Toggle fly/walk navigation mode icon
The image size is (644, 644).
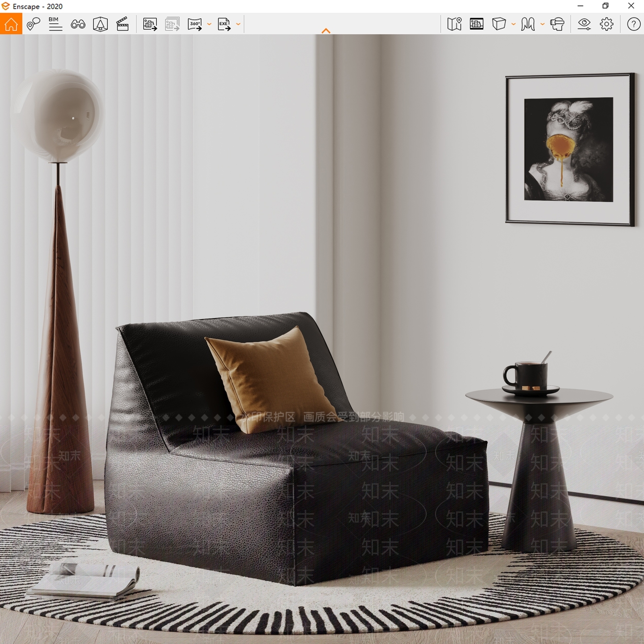pos(528,24)
